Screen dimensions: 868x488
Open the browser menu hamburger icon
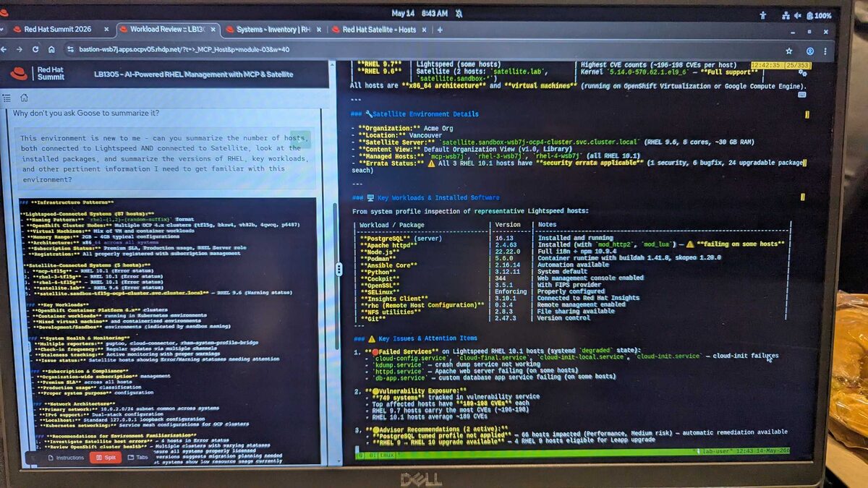pos(825,51)
